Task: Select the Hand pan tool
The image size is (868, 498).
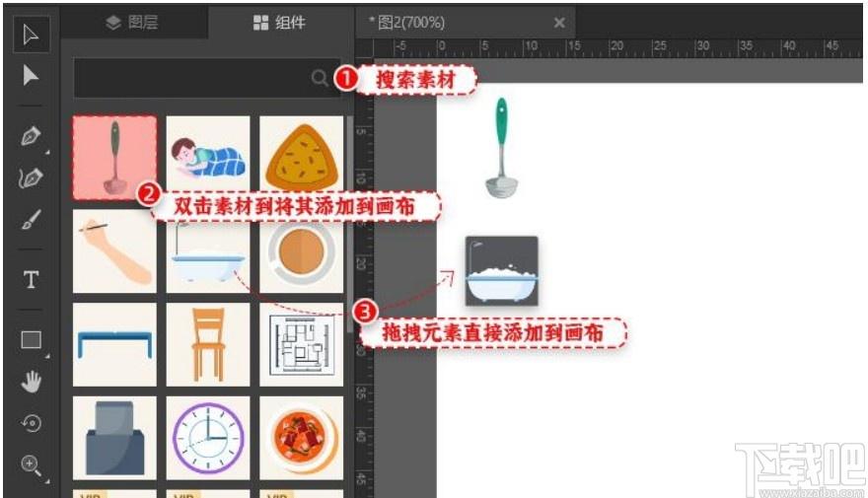Action: coord(31,382)
